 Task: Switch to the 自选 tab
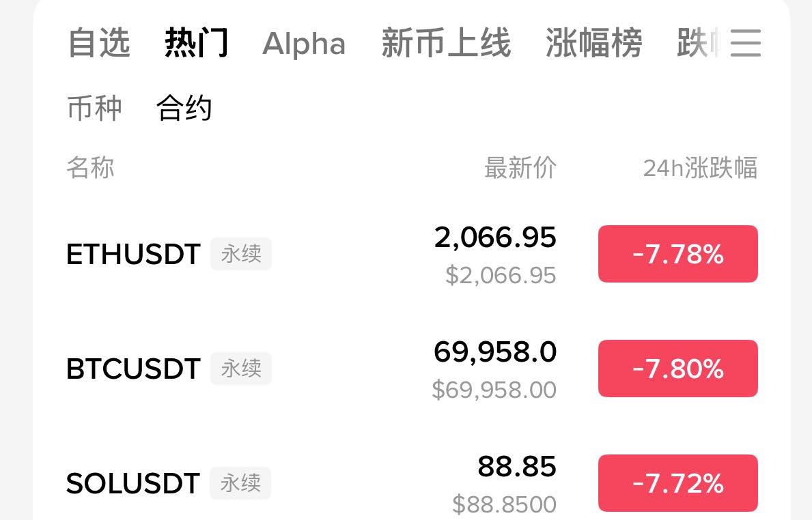click(99, 43)
